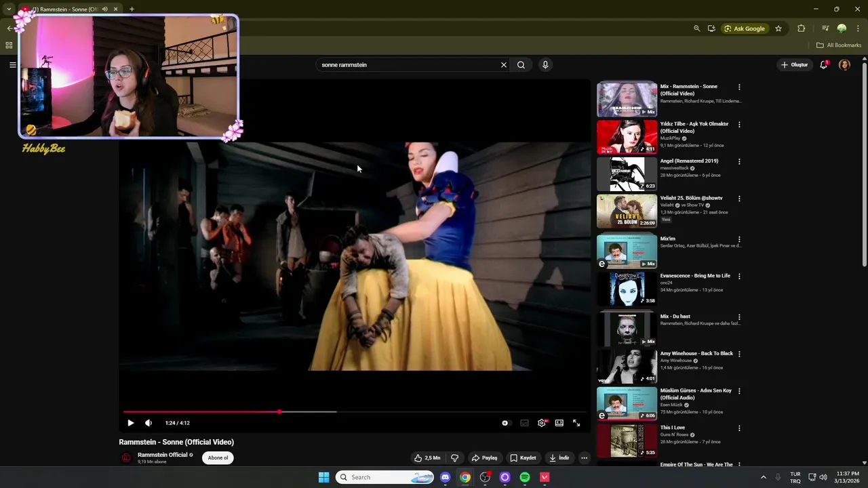Open the Veliaht 25. Bölüm thumbnail
The width and height of the screenshot is (868, 488).
[x=627, y=211]
